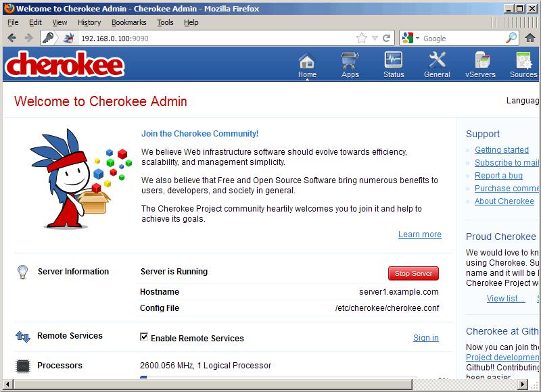
Task: Bookmark this page with star icon
Action: [362, 39]
